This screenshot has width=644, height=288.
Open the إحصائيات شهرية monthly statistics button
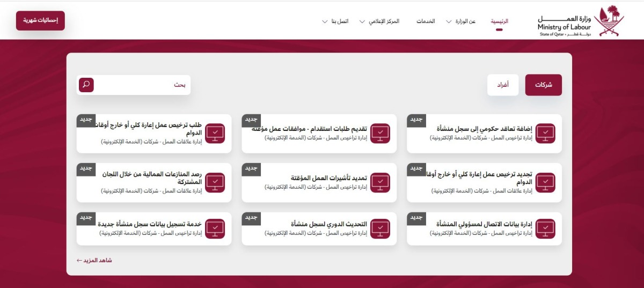point(40,20)
